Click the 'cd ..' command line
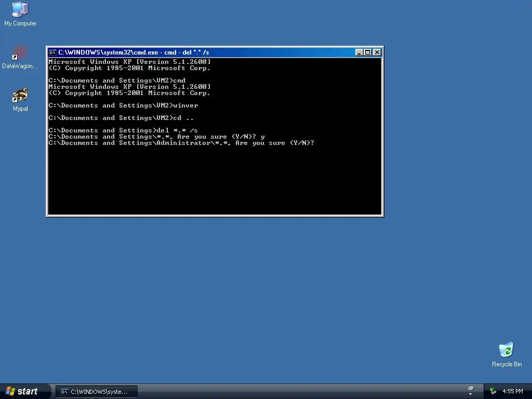 [121, 118]
